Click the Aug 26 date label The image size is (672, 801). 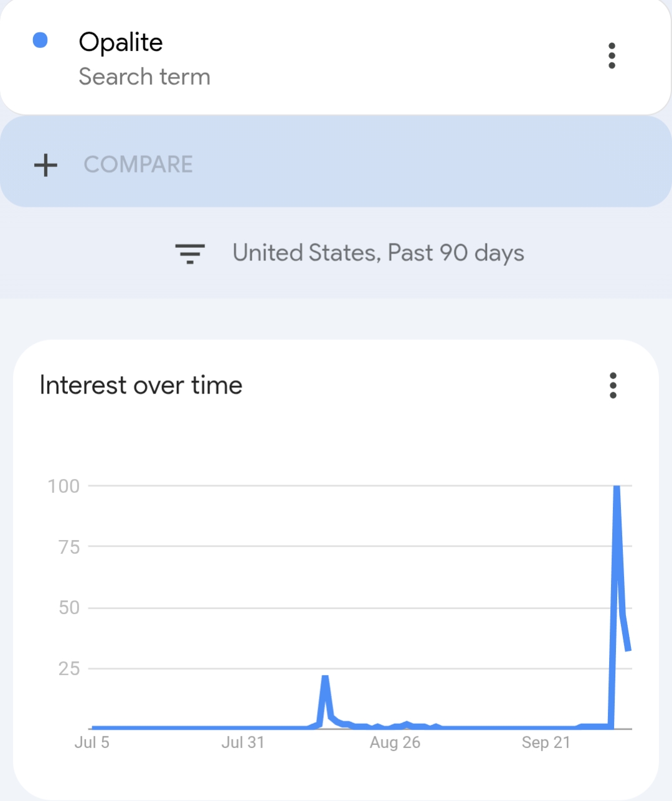(x=395, y=742)
